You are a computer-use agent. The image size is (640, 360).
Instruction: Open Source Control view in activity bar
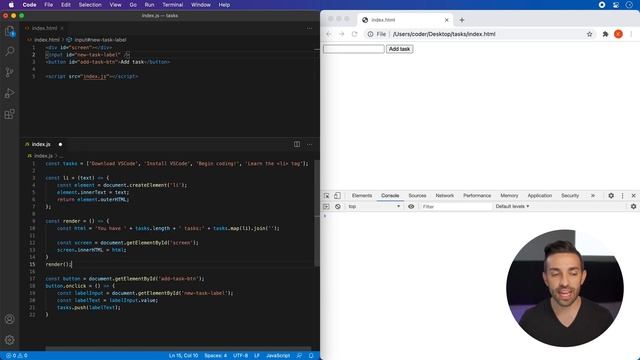coord(9,72)
